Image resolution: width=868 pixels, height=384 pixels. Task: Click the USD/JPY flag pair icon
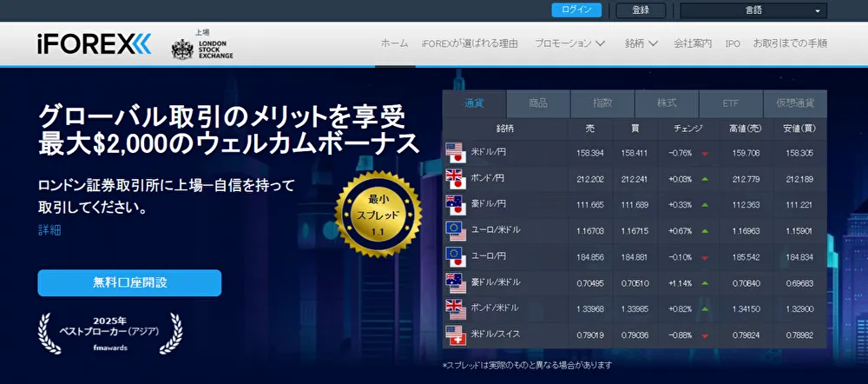coord(457,152)
